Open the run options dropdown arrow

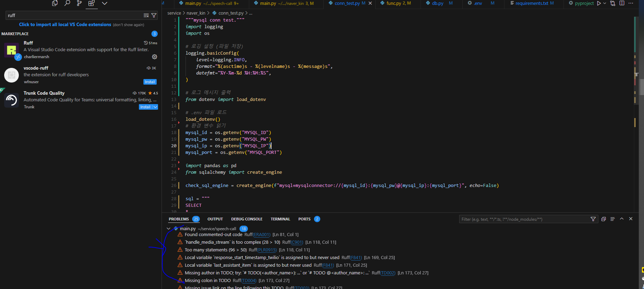point(605,3)
